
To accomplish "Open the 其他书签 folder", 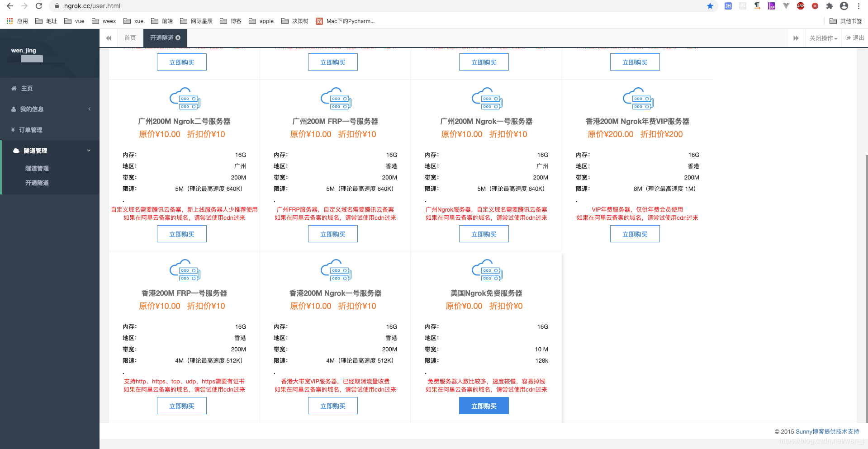I will tap(846, 21).
